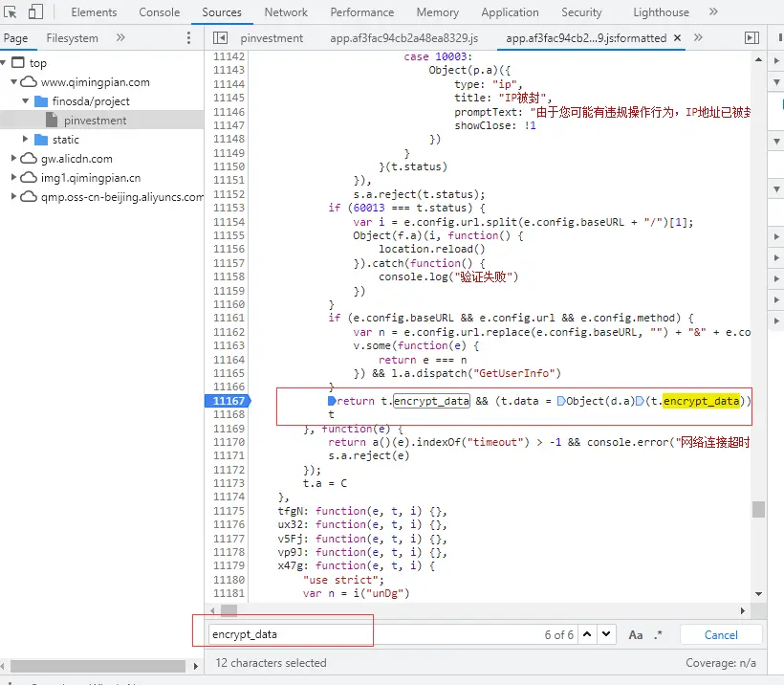784x685 pixels.
Task: Cancel the in-file search
Action: tap(721, 635)
